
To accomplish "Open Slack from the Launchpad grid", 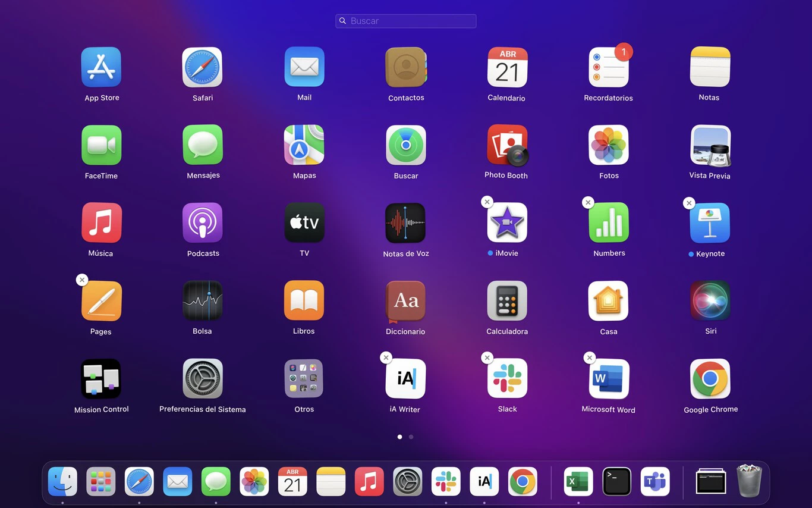I will coord(507,378).
